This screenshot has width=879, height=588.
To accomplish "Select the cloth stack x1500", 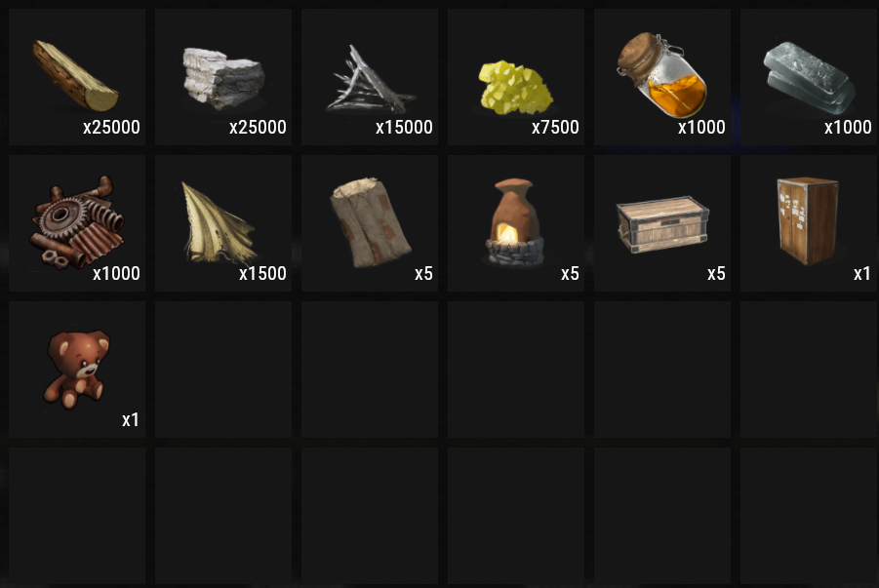I will (223, 223).
